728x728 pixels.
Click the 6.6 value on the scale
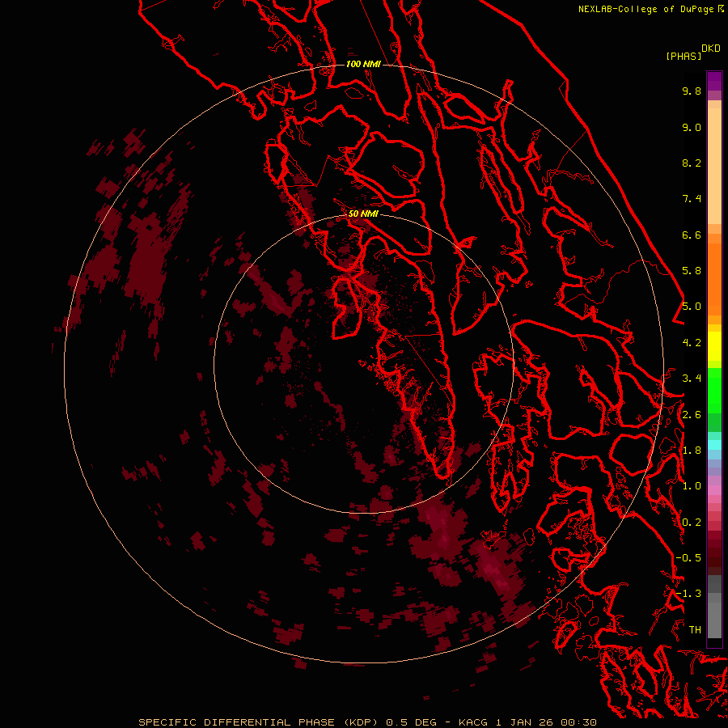pos(692,235)
